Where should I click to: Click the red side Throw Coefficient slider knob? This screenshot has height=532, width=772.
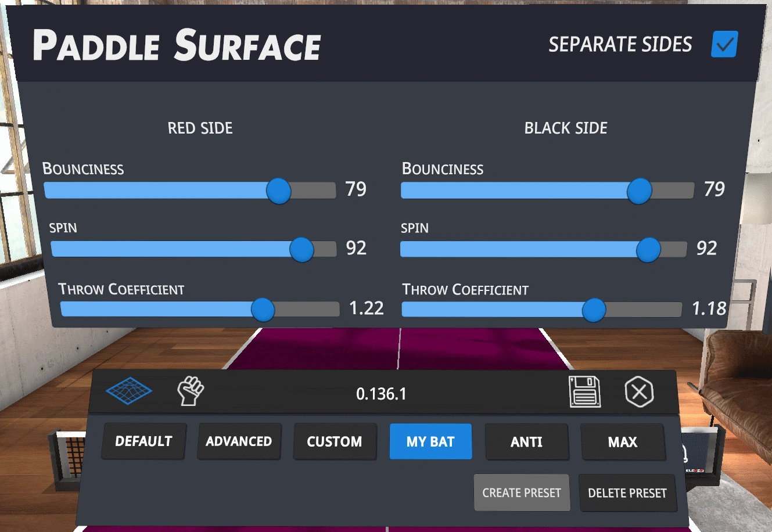click(263, 310)
